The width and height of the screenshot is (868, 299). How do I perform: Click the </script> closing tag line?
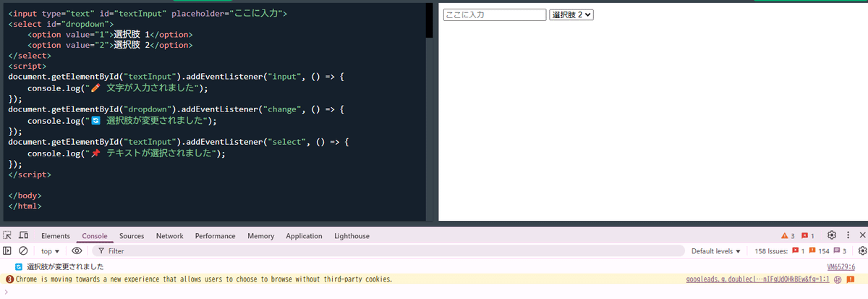(x=30, y=174)
